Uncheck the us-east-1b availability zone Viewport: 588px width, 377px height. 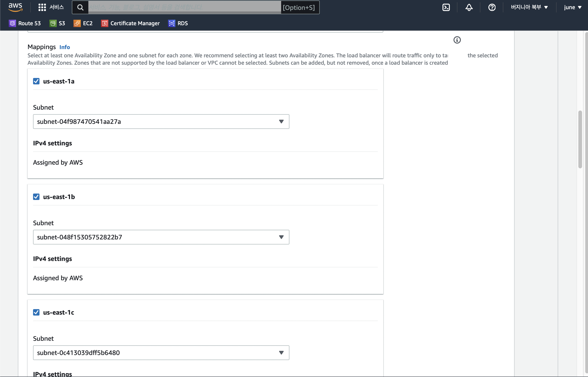(36, 197)
